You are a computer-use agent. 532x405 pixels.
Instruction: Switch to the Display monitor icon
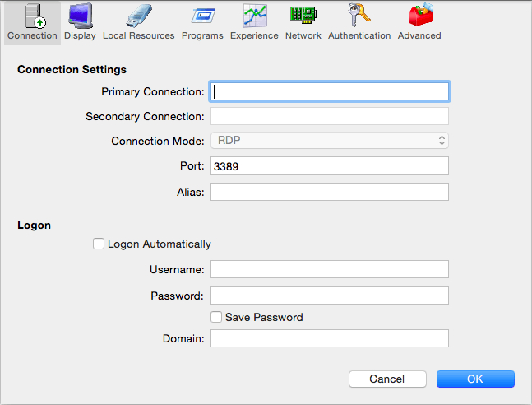tap(80, 16)
